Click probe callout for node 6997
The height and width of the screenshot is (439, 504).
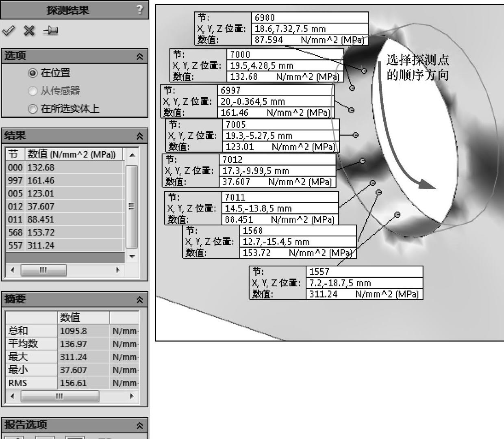coord(247,101)
